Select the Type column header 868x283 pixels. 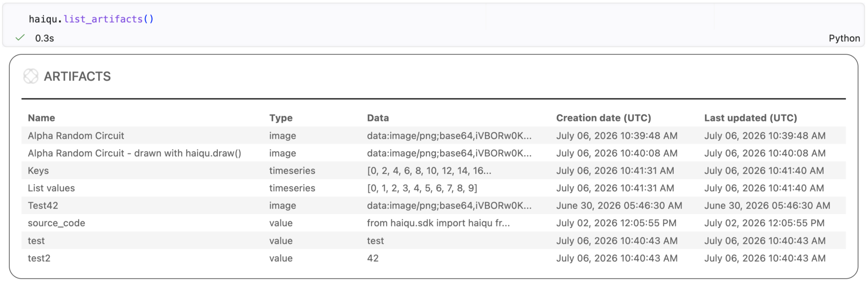[x=281, y=118]
